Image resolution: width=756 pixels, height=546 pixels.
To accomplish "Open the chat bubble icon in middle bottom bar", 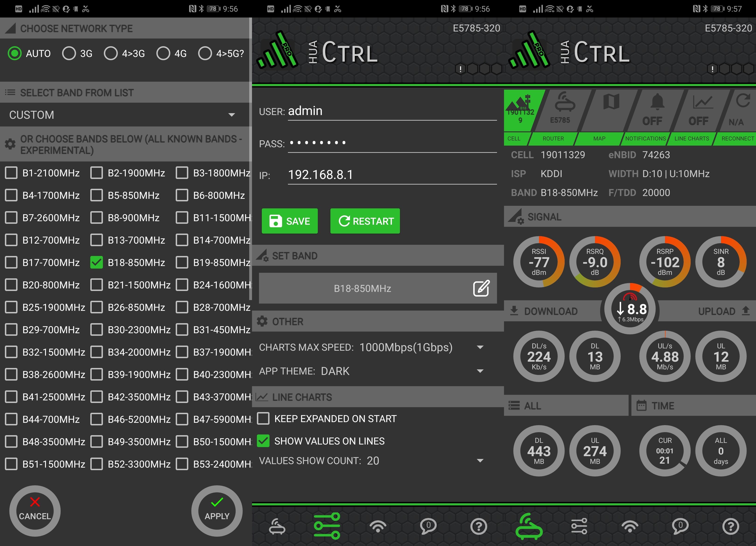I will (428, 526).
